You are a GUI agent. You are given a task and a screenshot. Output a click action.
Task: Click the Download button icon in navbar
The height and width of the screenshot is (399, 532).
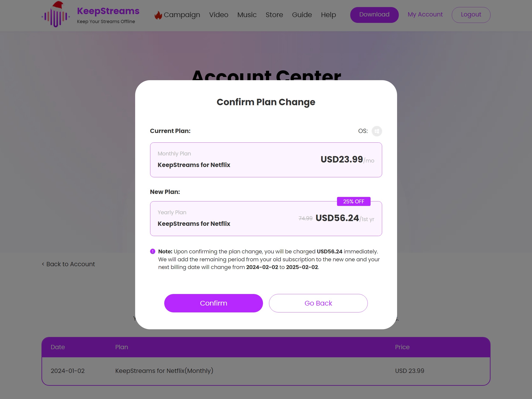point(374,15)
